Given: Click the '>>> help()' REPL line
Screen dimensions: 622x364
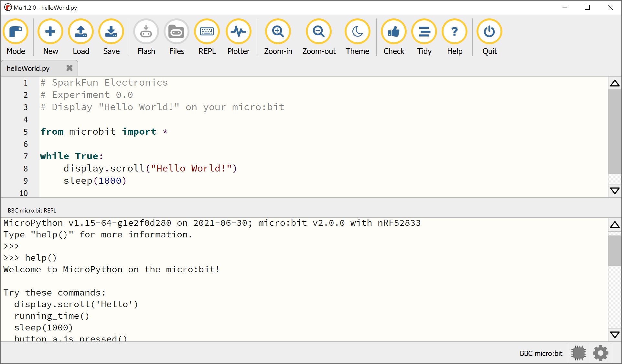Looking at the screenshot, I should (30, 258).
